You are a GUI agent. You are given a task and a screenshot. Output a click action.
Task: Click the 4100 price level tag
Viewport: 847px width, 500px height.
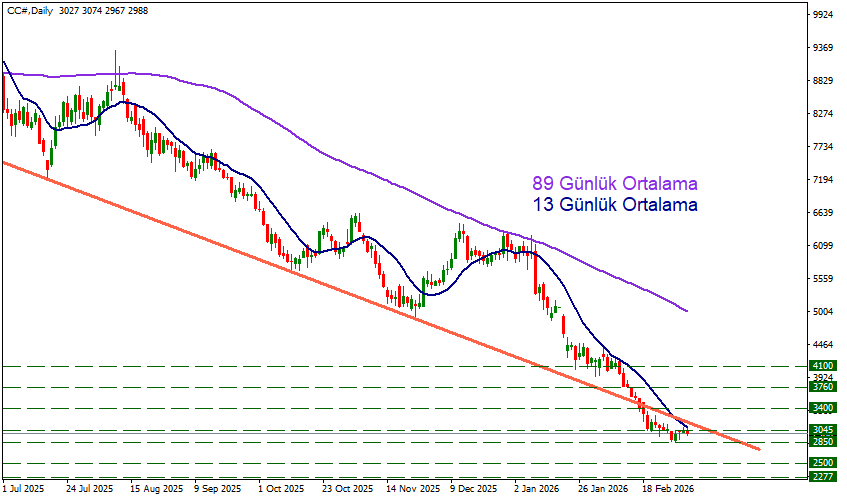(823, 366)
